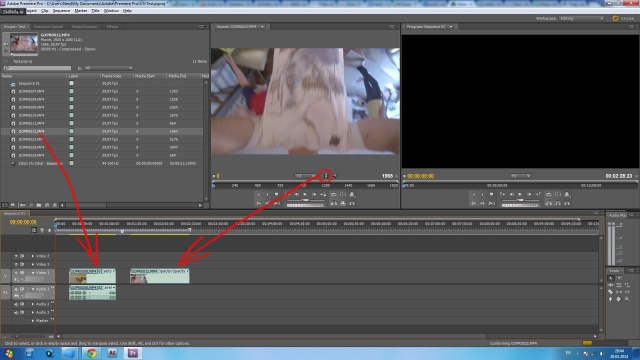Expand the Video 2 track triangle

tap(33, 264)
